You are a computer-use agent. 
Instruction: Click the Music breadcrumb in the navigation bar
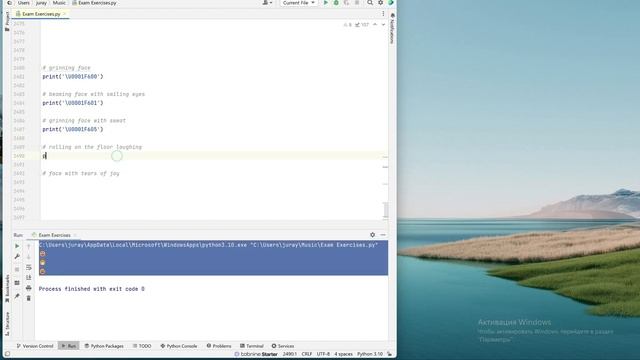pyautogui.click(x=59, y=3)
